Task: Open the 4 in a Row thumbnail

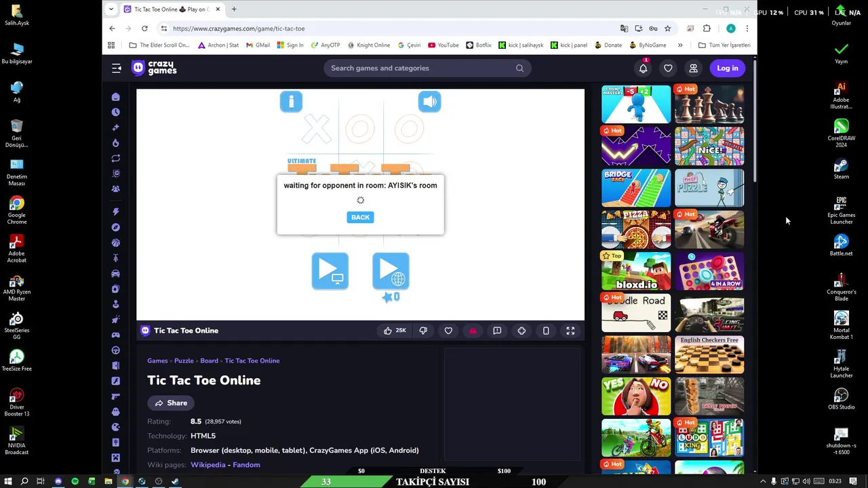Action: click(709, 270)
